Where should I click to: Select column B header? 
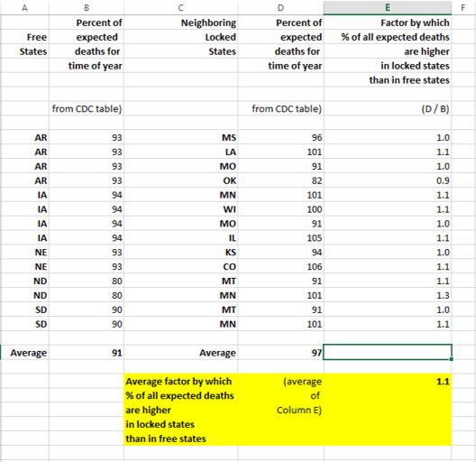point(87,7)
